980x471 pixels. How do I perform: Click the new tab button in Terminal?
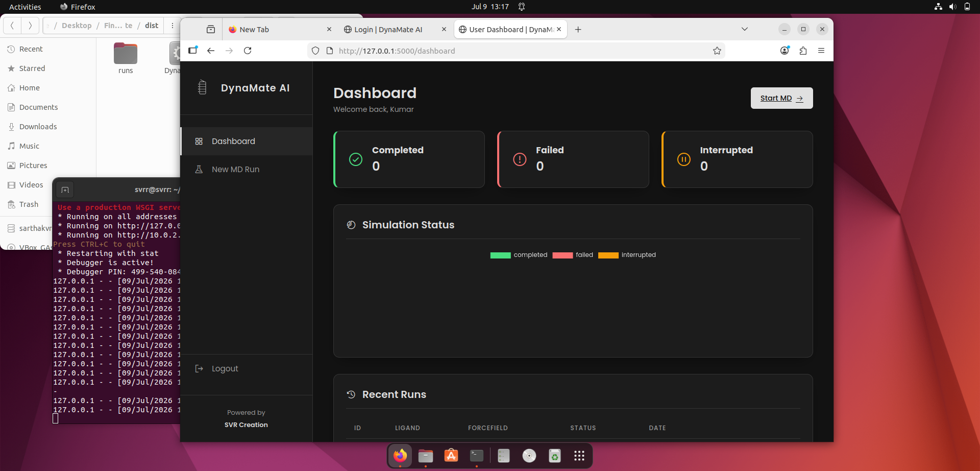[65, 190]
